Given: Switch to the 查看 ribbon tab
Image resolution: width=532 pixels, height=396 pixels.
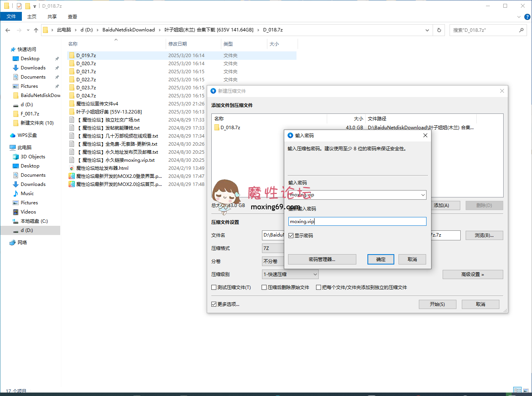Looking at the screenshot, I should pyautogui.click(x=72, y=17).
